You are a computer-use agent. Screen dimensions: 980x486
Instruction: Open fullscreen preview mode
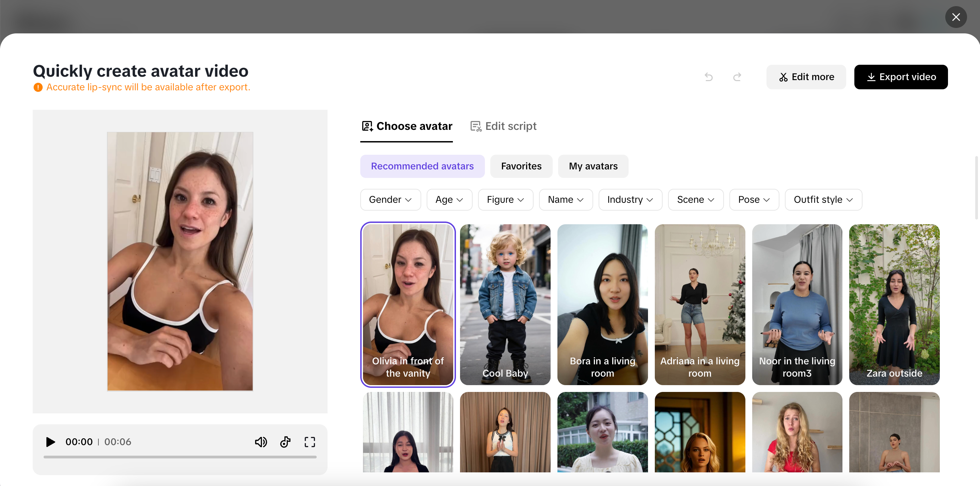[310, 442]
